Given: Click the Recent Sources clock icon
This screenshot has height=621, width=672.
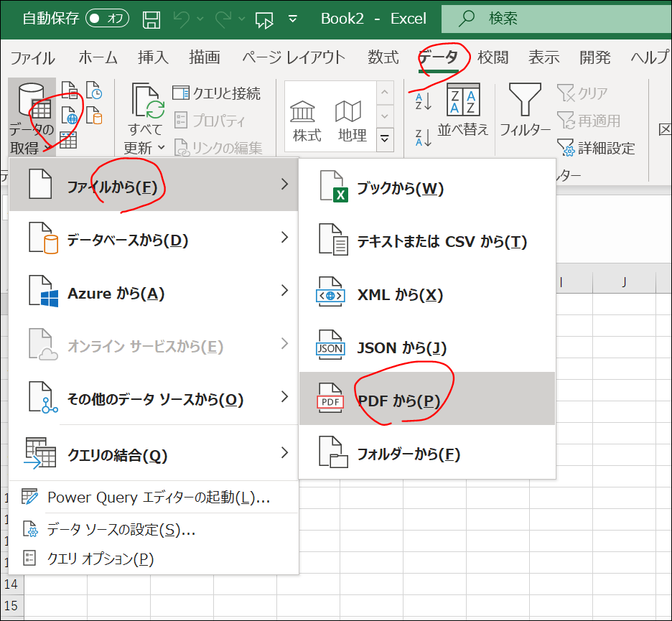Looking at the screenshot, I should pyautogui.click(x=94, y=90).
